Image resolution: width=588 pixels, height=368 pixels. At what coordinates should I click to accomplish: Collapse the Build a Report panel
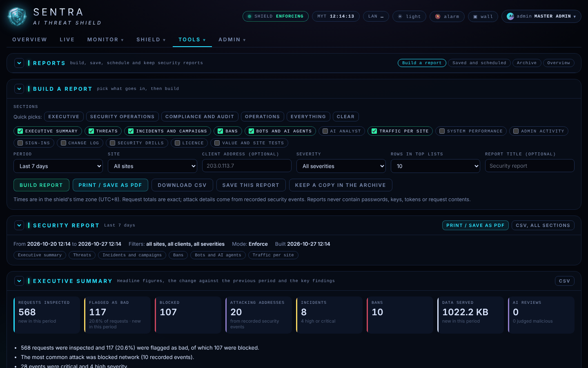tap(19, 89)
